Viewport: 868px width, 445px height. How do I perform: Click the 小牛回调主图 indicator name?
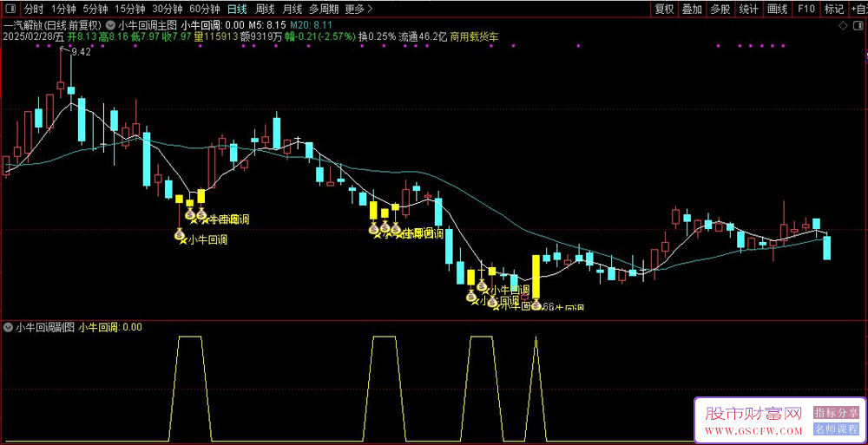(148, 25)
